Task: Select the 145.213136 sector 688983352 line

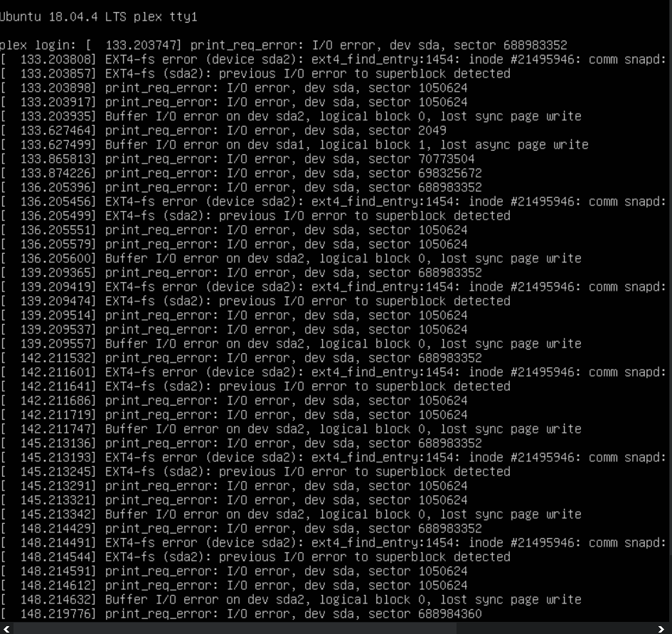Action: (241, 444)
